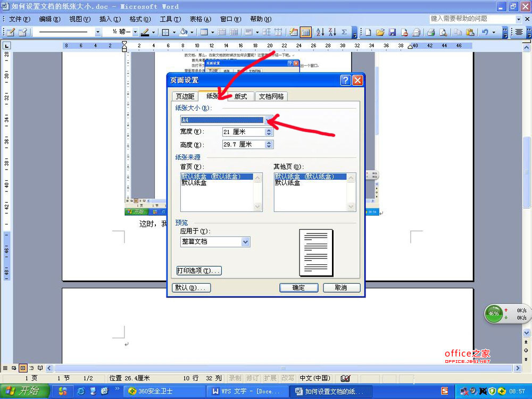Open the paper size A4 dropdown
This screenshot has height=399, width=532.
tap(270, 120)
